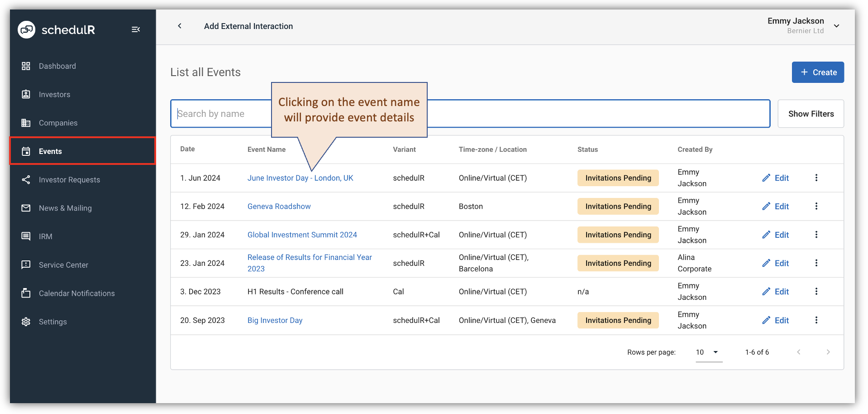This screenshot has width=868, height=414.
Task: Open the Service Center chat icon
Action: coord(26,265)
